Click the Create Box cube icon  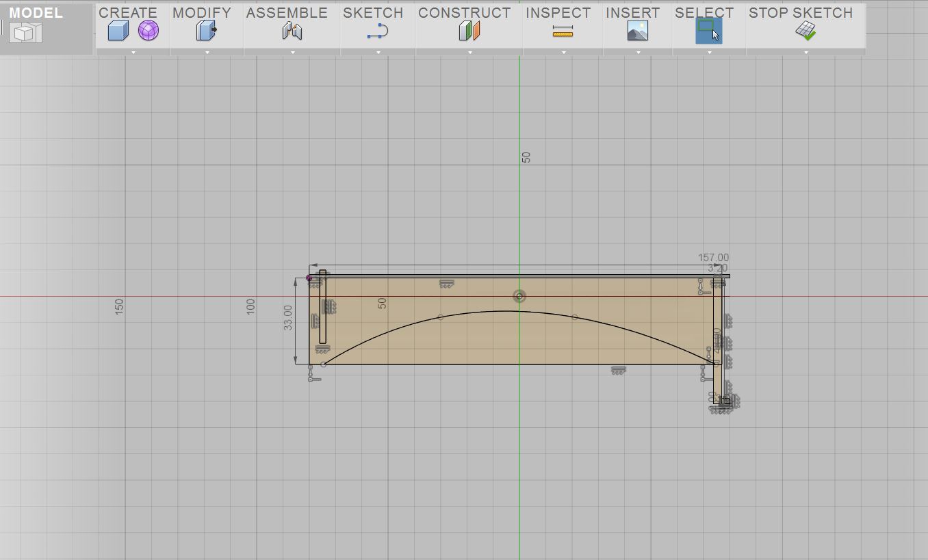[118, 31]
